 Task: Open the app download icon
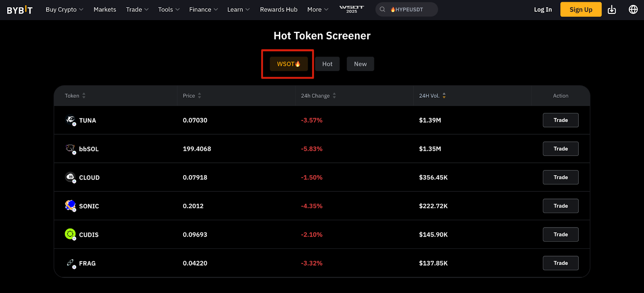612,10
